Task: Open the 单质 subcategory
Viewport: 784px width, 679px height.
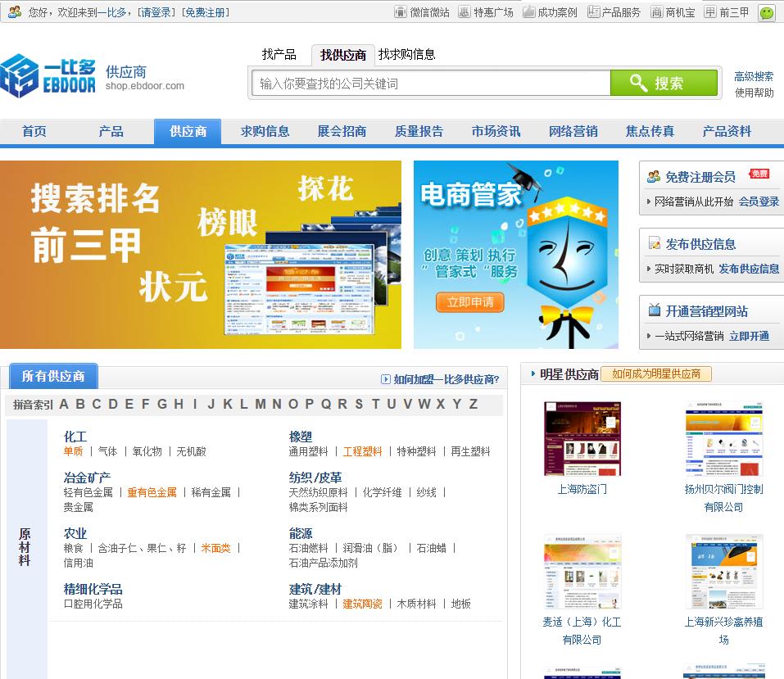Action: (73, 451)
